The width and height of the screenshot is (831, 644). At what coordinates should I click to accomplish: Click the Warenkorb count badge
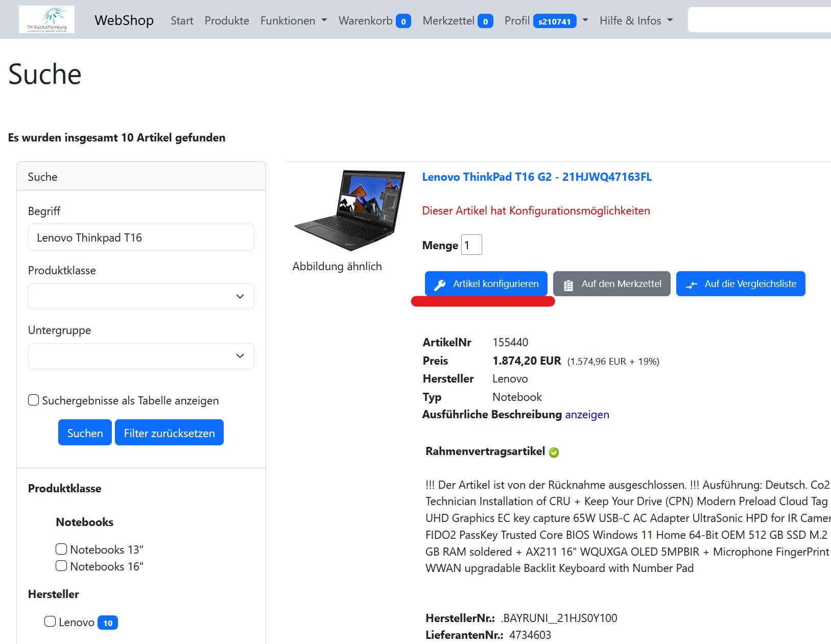[403, 21]
